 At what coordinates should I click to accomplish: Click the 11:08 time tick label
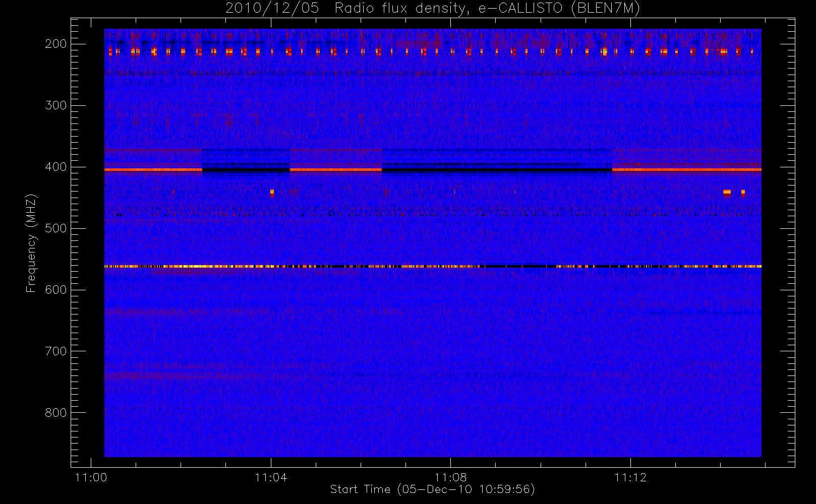coord(451,477)
